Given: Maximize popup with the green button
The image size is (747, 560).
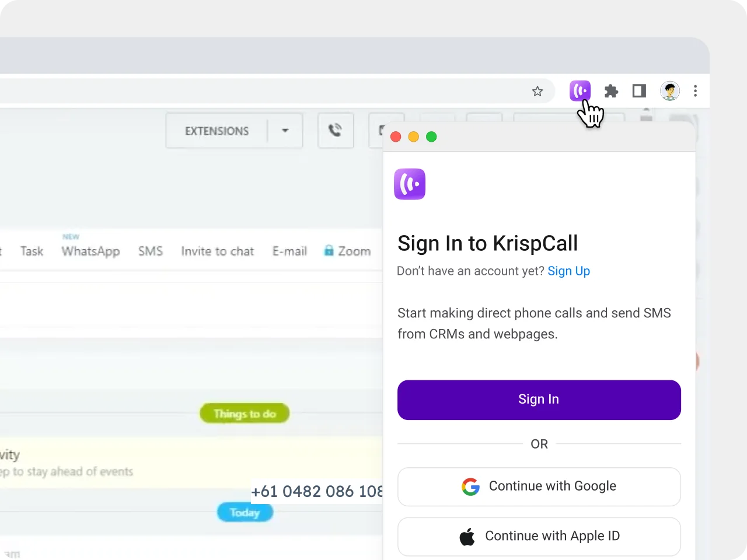Looking at the screenshot, I should click(x=431, y=136).
